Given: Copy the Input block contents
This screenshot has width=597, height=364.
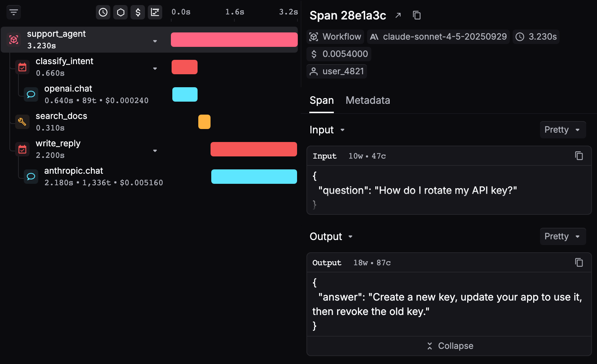Looking at the screenshot, I should [x=579, y=156].
